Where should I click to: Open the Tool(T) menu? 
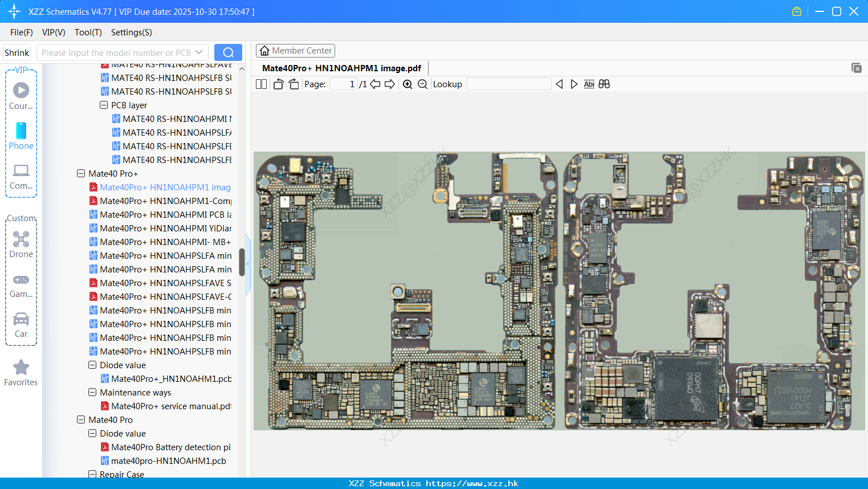[88, 32]
